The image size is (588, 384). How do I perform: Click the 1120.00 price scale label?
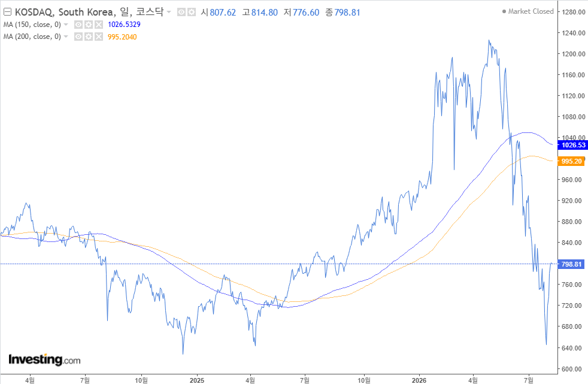[574, 96]
